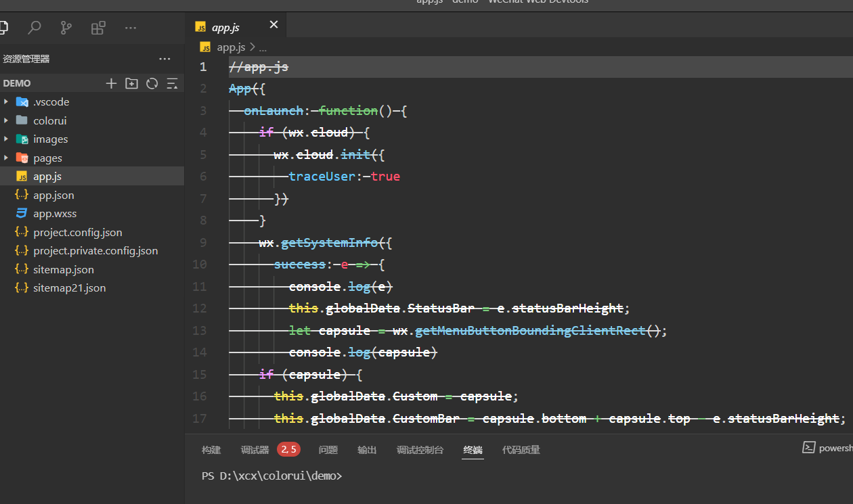
Task: Click the terminal prompt line PS D:\xcx\colorui\demo>
Action: 272,476
